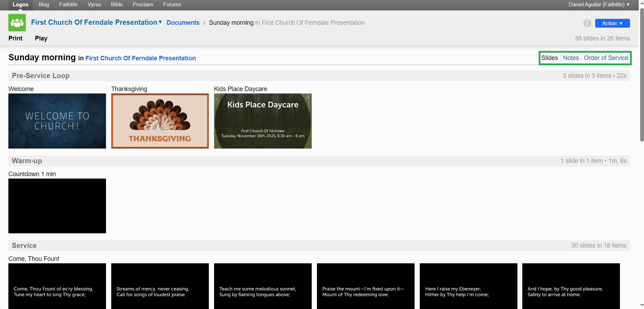Select the Kids Place Daycare slide thumbnail
Viewport: 644px width, 309px height.
click(x=263, y=121)
